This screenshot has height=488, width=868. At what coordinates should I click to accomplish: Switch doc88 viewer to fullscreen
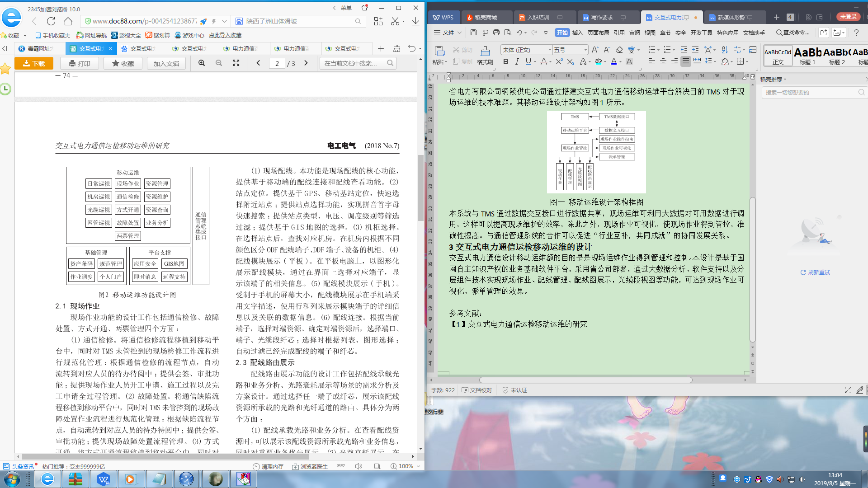click(236, 63)
